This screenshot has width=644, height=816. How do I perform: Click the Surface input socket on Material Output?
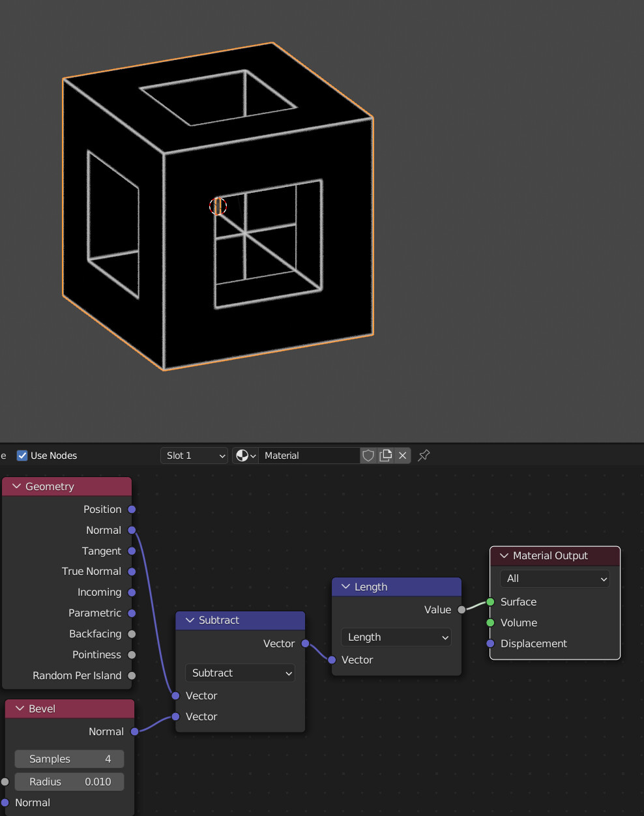click(491, 602)
